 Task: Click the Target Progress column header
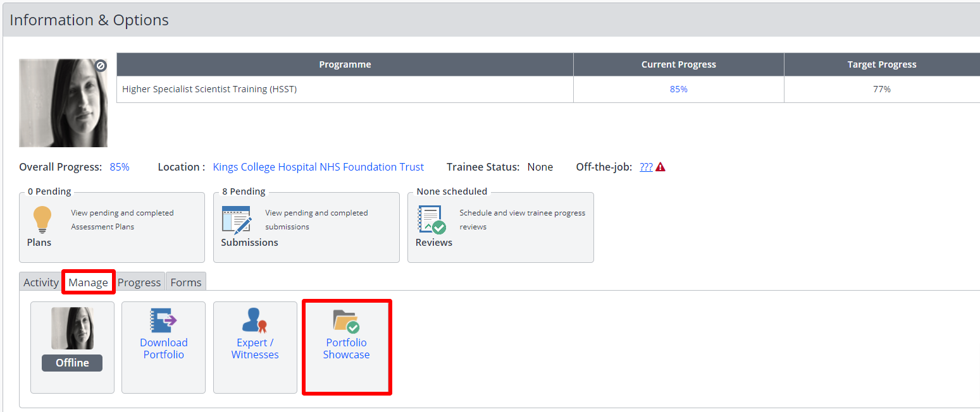coord(882,64)
